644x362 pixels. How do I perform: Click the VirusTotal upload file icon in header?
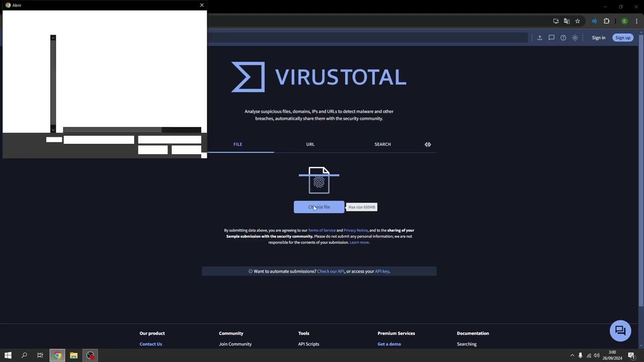click(x=540, y=38)
